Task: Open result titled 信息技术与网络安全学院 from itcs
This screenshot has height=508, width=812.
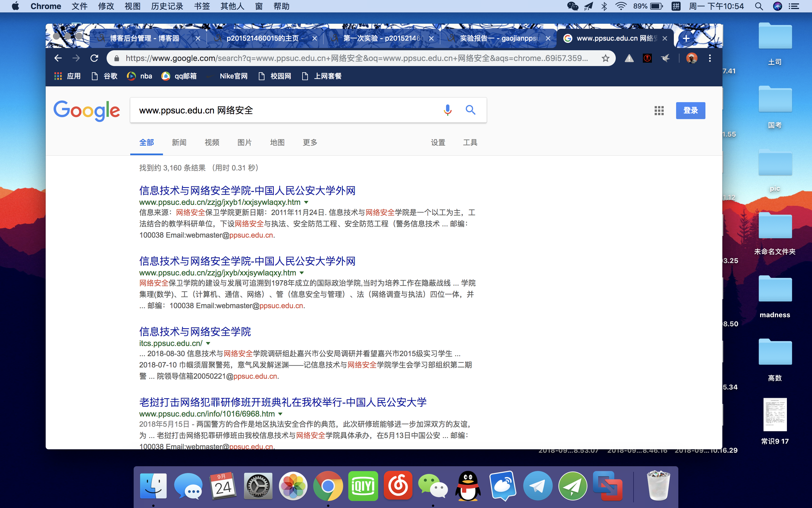Action: [195, 332]
